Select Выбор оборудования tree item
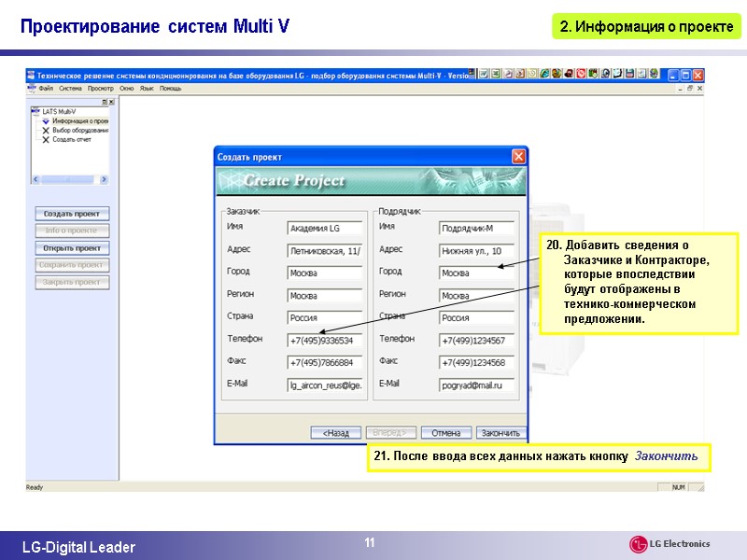This screenshot has height=560, width=747. 80,130
